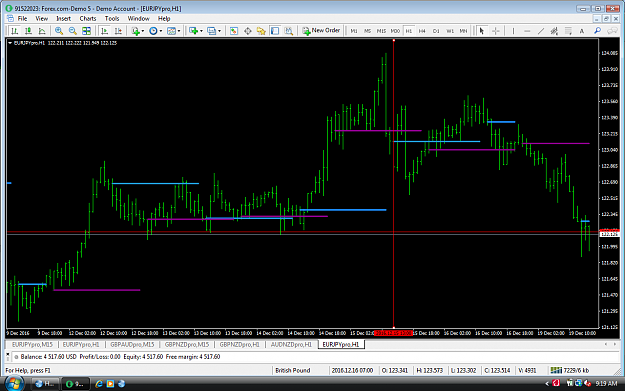Zoom out on the chart
625x391 pixels.
(73, 31)
